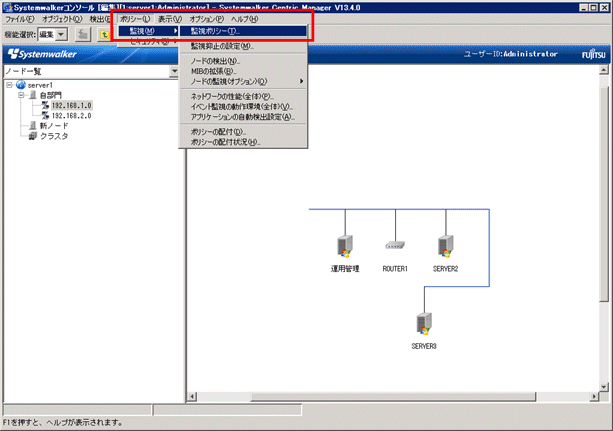This screenshot has width=613, height=431.
Task: Select 自部門 label in node tree
Action: pos(51,95)
